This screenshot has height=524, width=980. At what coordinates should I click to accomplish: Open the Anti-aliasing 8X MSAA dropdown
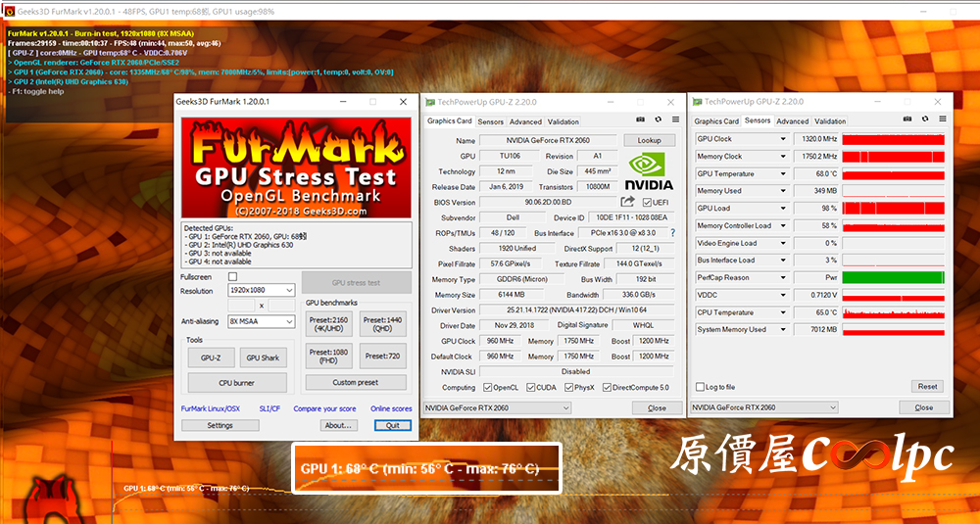(x=261, y=321)
